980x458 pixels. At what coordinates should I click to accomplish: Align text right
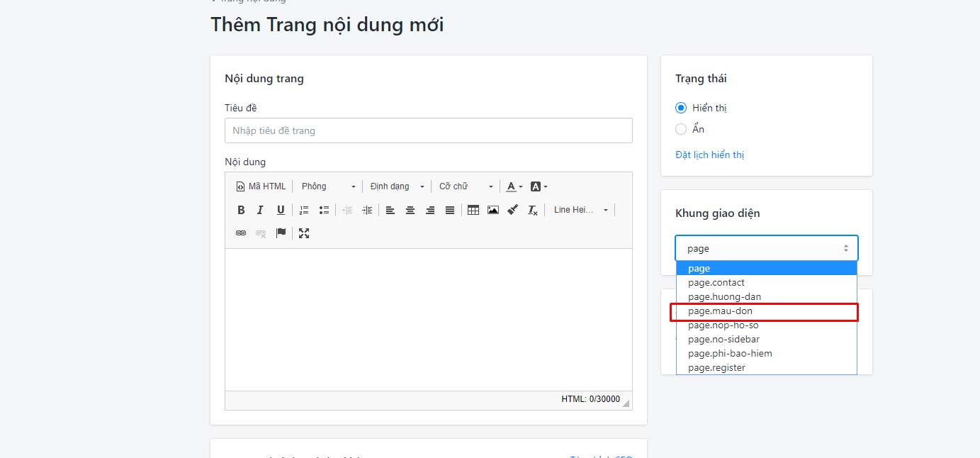coord(429,210)
